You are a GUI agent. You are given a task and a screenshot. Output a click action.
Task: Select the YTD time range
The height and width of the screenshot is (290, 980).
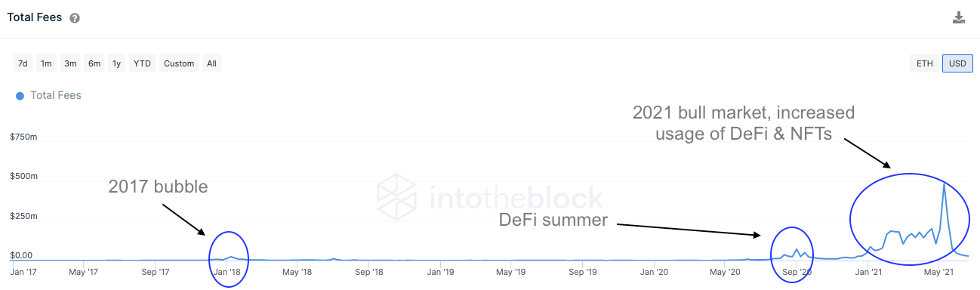[x=142, y=63]
